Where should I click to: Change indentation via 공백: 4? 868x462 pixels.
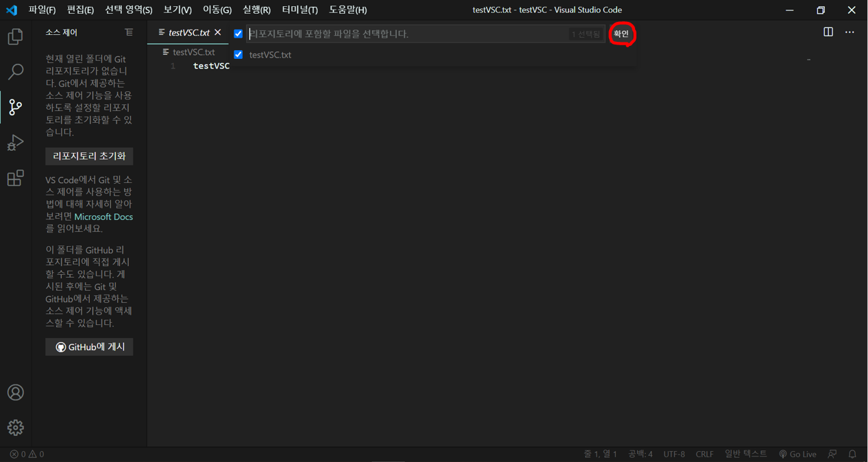click(x=641, y=454)
